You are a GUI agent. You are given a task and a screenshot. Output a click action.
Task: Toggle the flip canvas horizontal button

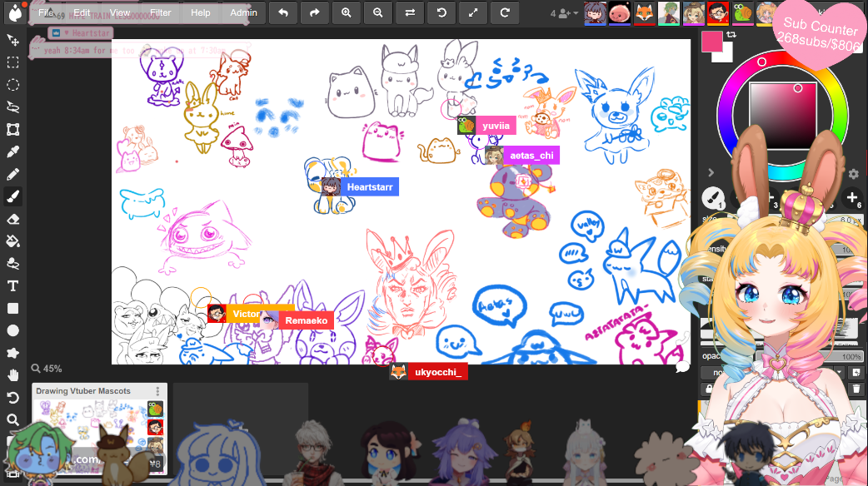410,12
